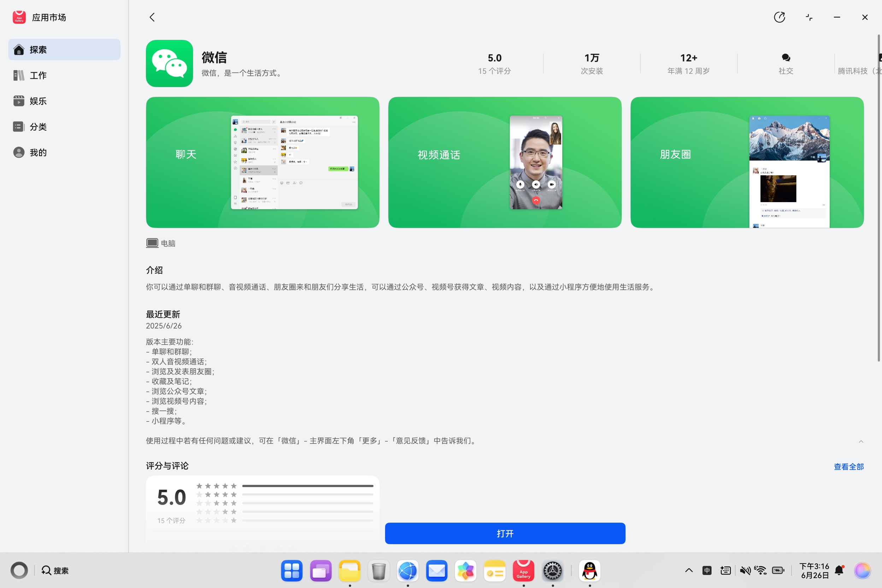
Task: Click the 社交 category chat bubble icon
Action: point(786,57)
